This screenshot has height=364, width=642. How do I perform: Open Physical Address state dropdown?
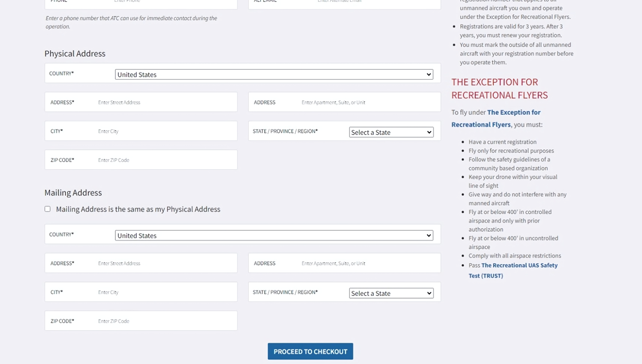click(391, 132)
